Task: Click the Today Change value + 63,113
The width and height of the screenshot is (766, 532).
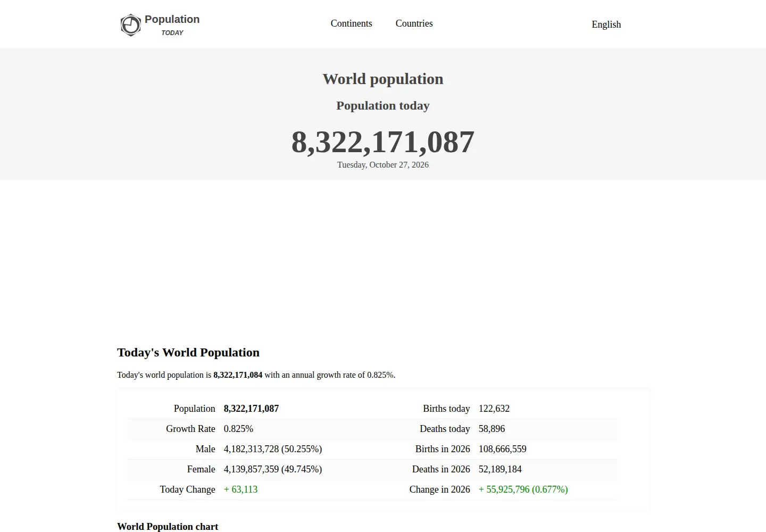Action: [x=240, y=489]
